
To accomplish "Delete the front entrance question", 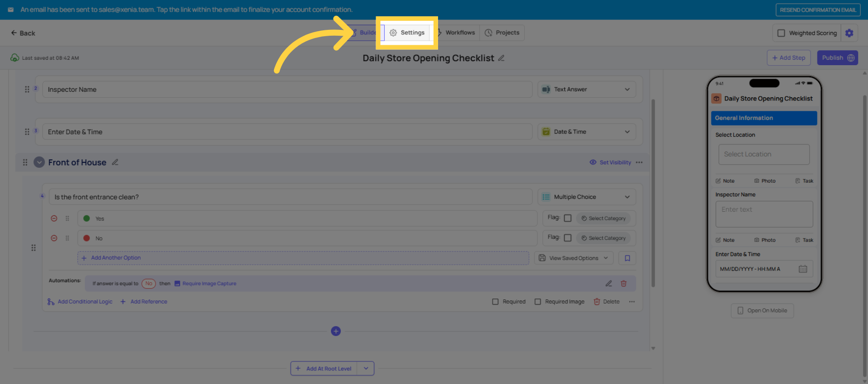I will pyautogui.click(x=607, y=302).
